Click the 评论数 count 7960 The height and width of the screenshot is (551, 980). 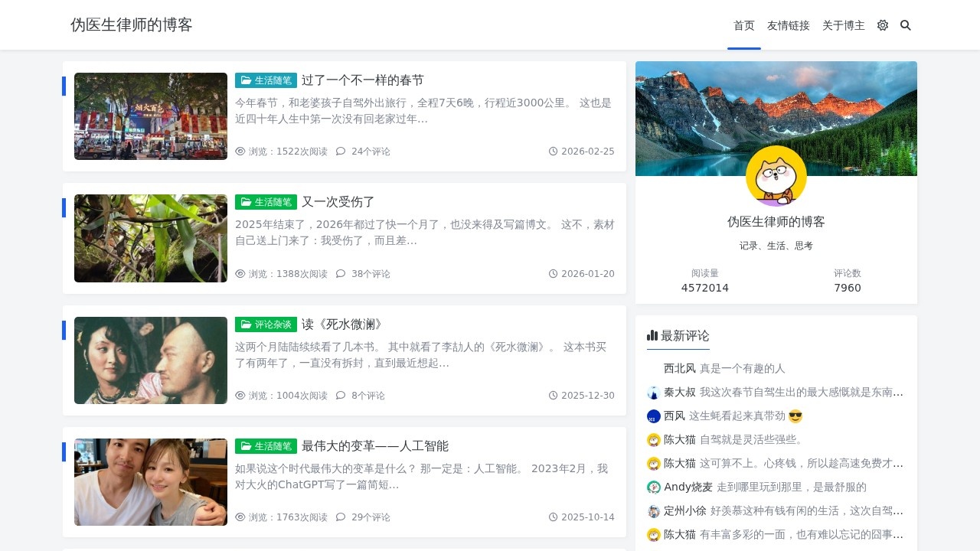pyautogui.click(x=848, y=288)
